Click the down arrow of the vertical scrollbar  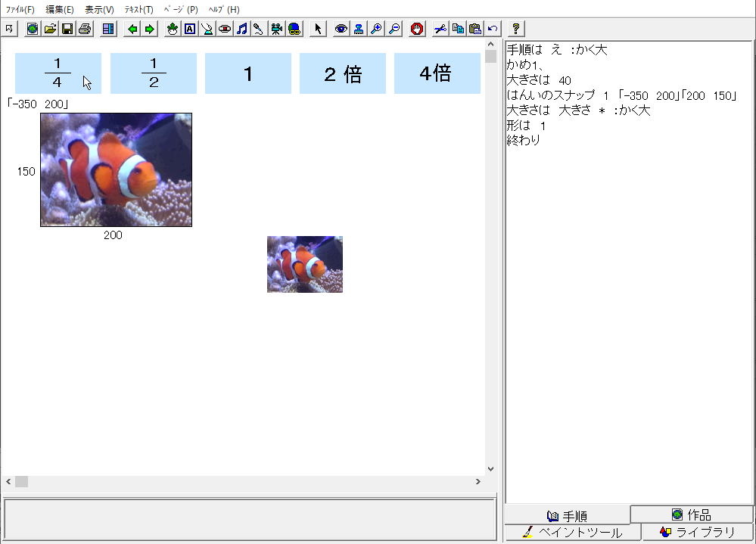pos(490,469)
